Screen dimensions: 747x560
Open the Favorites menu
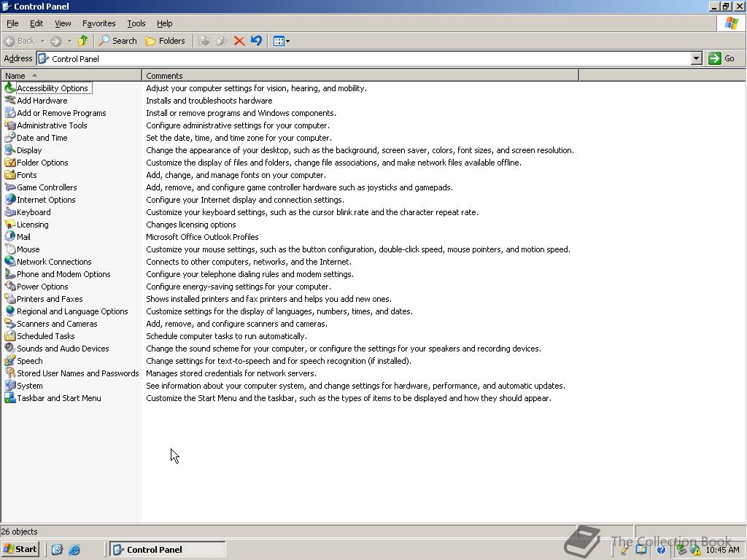[x=98, y=23]
